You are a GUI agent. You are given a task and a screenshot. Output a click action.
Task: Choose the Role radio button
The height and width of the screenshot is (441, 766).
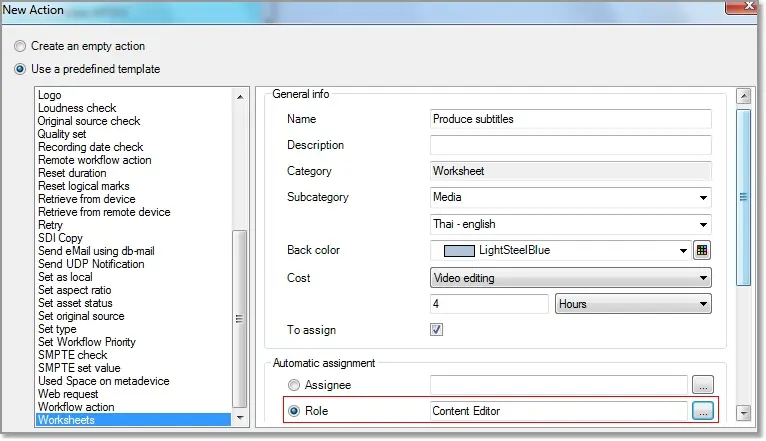pyautogui.click(x=293, y=410)
